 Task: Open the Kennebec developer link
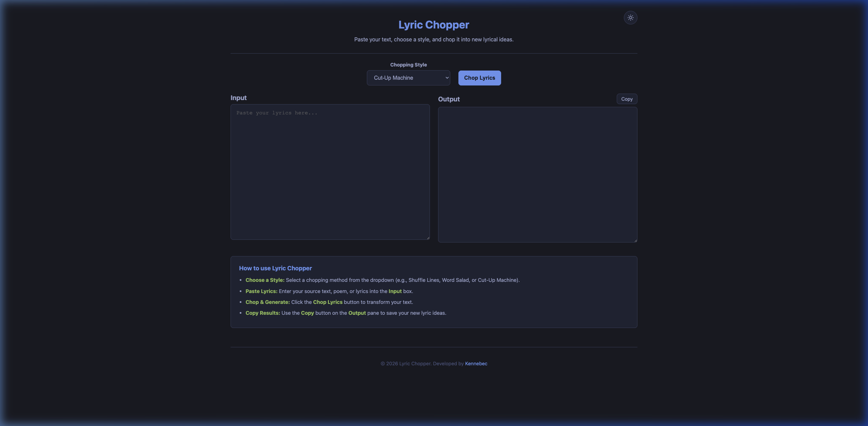pos(476,364)
